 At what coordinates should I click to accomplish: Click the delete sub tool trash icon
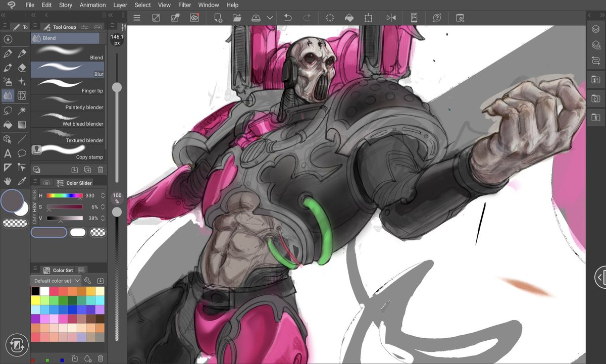point(100,170)
